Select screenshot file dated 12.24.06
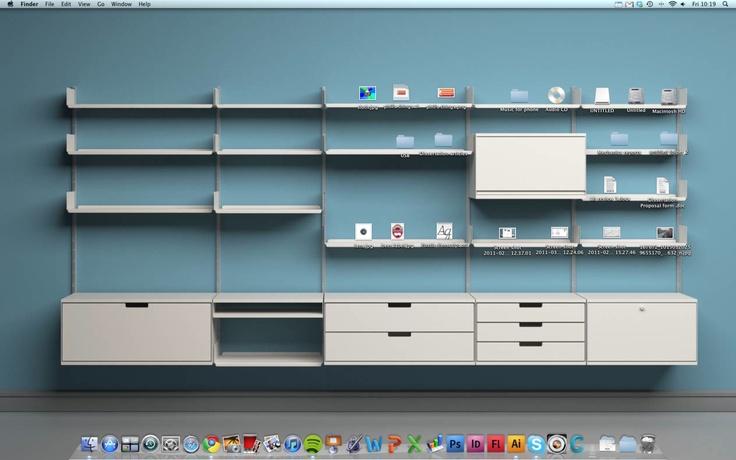736x460 pixels. 559,233
